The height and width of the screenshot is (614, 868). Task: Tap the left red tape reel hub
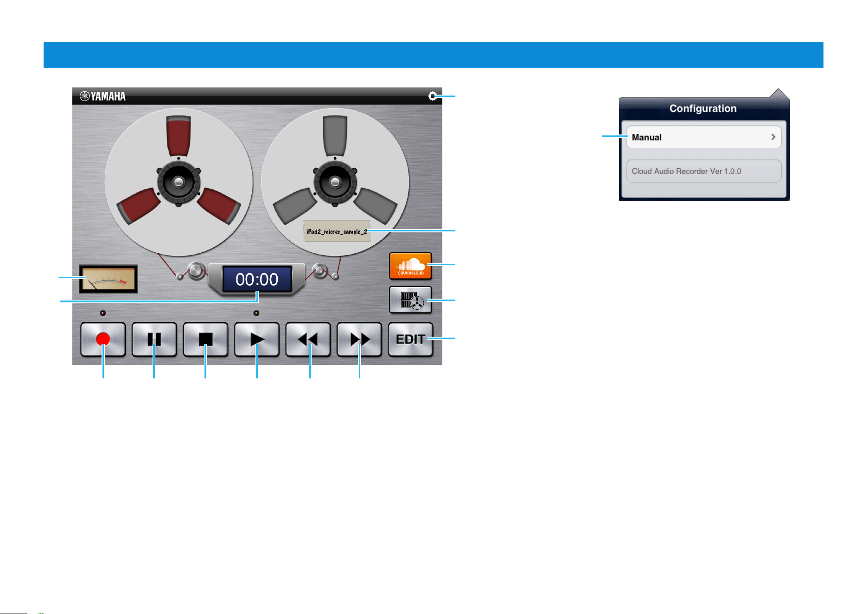click(x=179, y=182)
